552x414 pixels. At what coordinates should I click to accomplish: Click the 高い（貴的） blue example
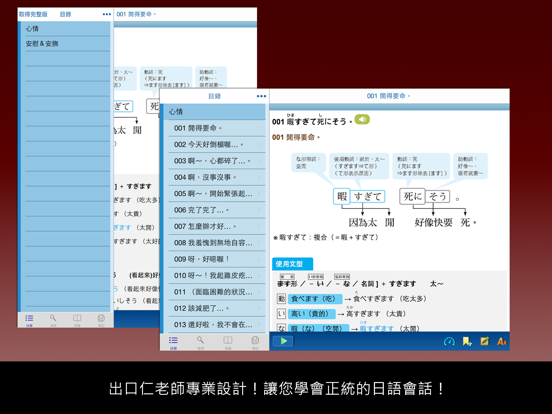[311, 313]
